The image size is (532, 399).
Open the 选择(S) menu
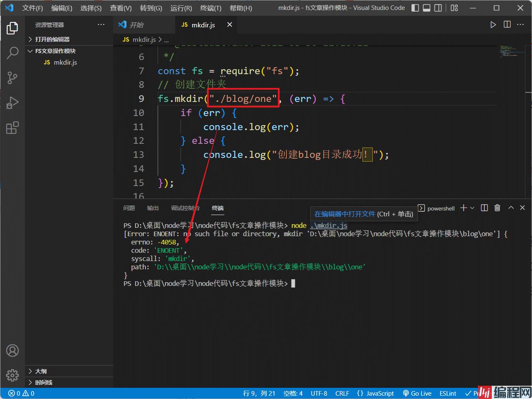(x=91, y=8)
